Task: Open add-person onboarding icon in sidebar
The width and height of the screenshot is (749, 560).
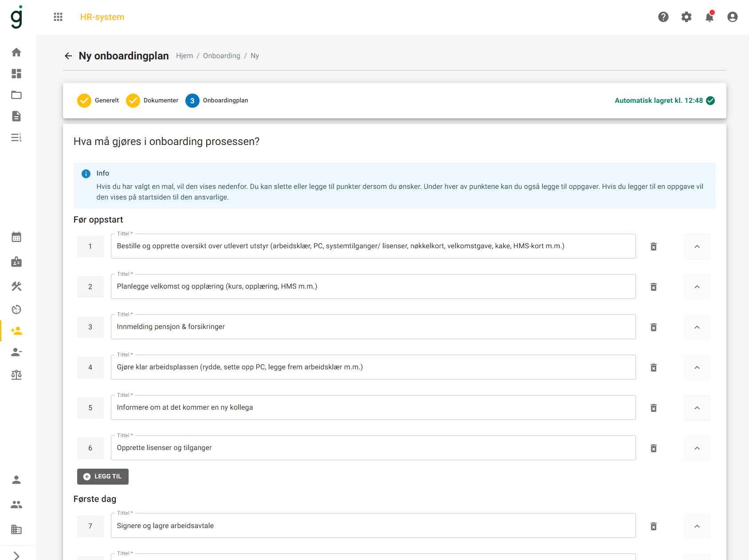Action: click(x=16, y=331)
